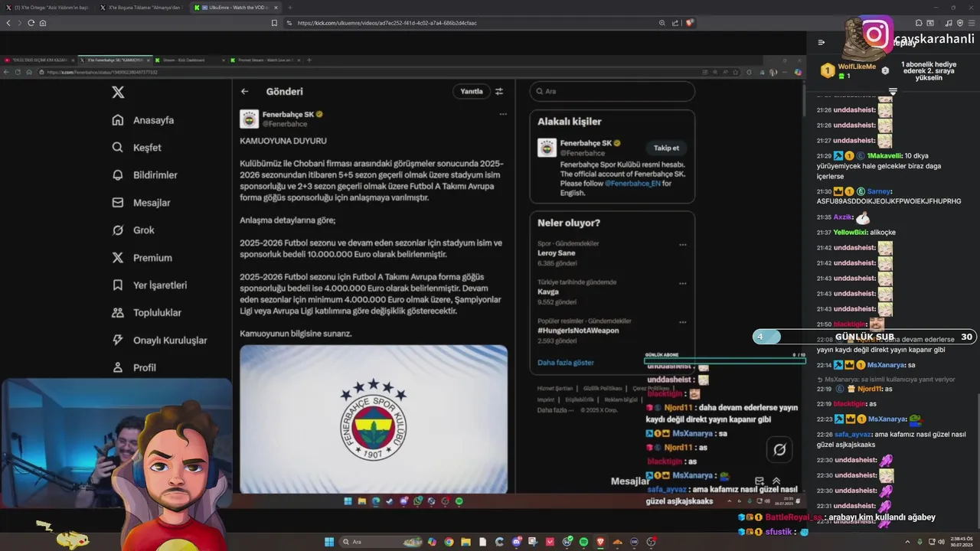This screenshot has width=980, height=551.
Task: Click WolfLikeMe top gifter name
Action: (857, 67)
